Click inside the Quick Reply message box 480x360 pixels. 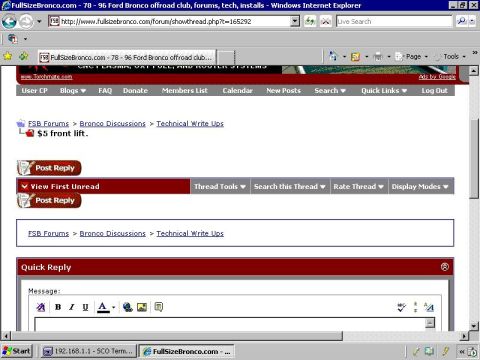[x=230, y=325]
